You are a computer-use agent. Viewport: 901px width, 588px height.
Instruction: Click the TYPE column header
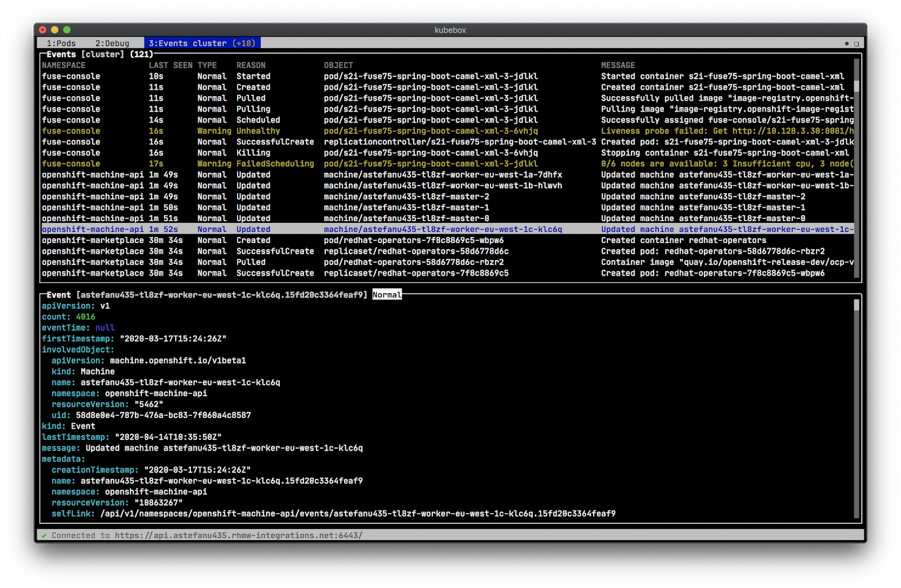click(x=207, y=65)
